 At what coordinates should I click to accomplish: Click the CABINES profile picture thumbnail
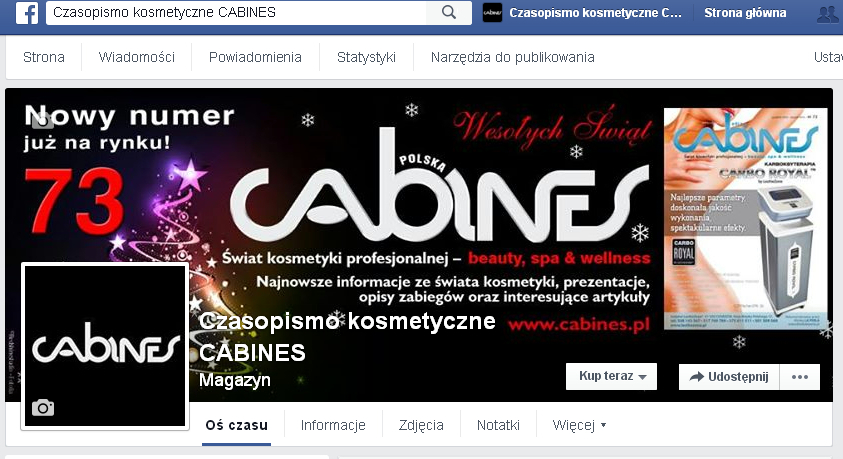pos(105,346)
